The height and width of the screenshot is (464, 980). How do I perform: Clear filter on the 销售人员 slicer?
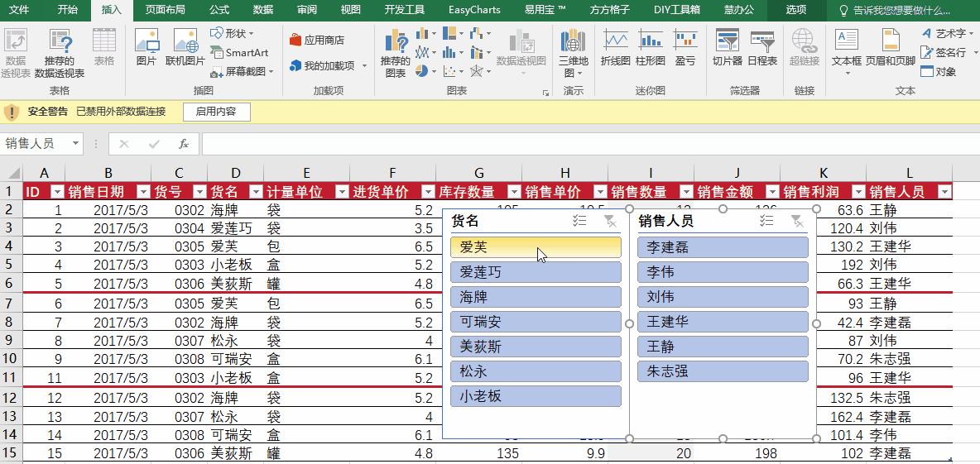798,221
